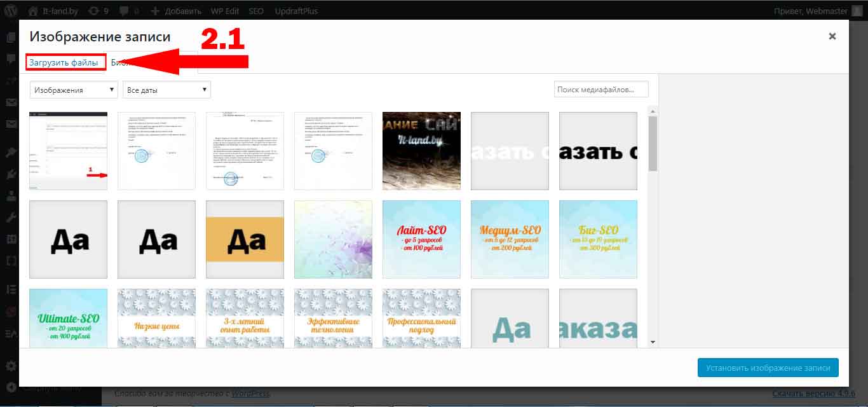Image resolution: width=868 pixels, height=407 pixels.
Task: Expand the Изображения media type dropdown
Action: coord(73,90)
